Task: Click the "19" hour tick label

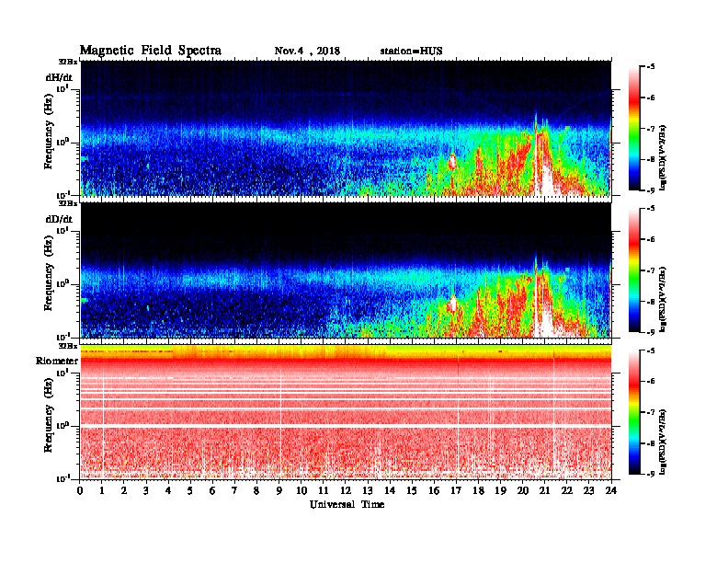Action: (500, 490)
